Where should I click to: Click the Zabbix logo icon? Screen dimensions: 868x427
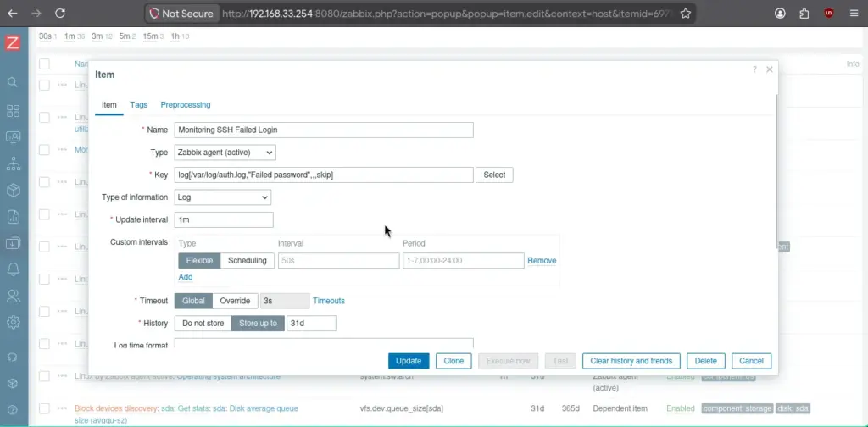(x=13, y=43)
